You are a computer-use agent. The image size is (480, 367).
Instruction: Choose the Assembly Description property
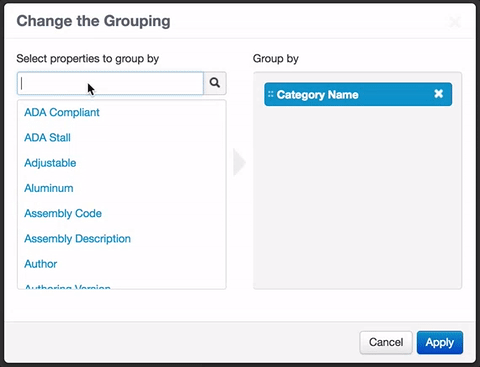[77, 239]
